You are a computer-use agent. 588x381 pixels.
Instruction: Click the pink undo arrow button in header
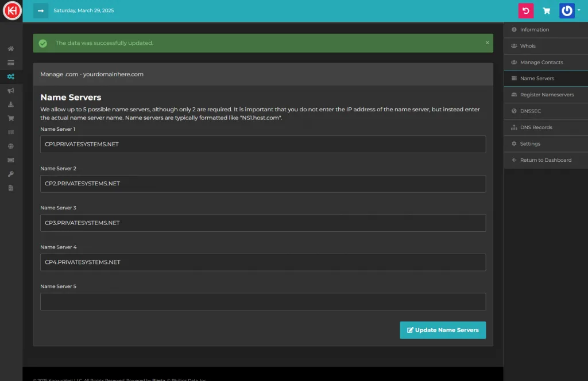tap(525, 11)
